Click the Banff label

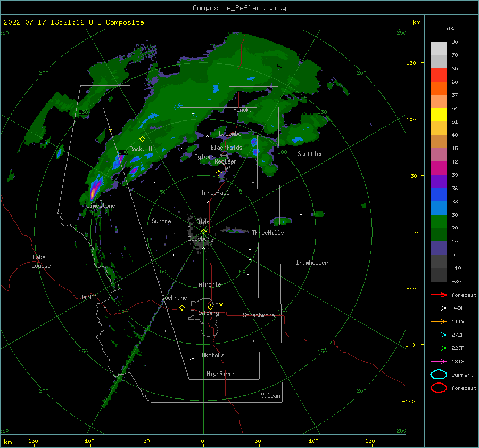click(88, 297)
